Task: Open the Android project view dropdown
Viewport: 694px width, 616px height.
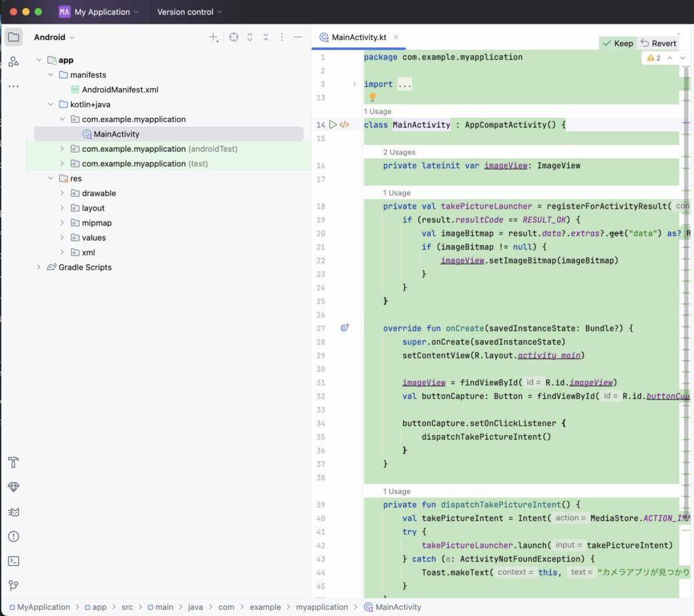Action: pos(54,37)
